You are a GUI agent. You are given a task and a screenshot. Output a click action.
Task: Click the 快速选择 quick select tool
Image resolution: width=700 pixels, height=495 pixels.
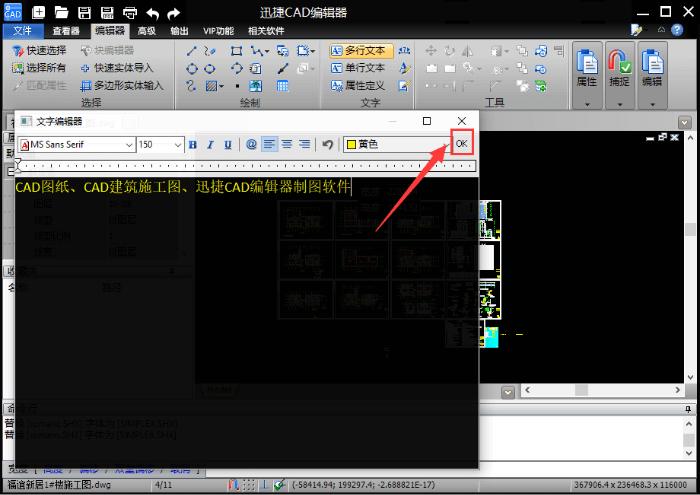click(x=39, y=50)
